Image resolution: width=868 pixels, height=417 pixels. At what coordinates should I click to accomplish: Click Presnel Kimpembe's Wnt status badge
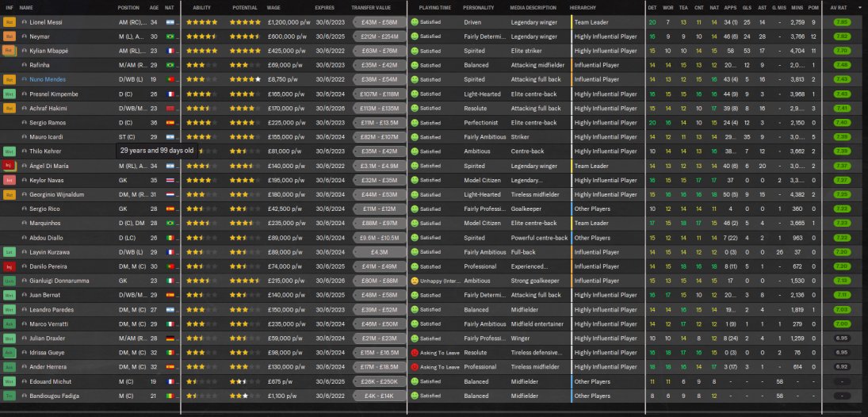(x=10, y=94)
